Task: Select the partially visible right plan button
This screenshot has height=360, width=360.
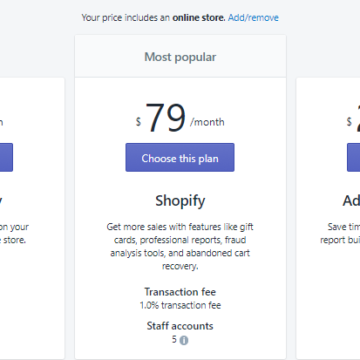Action: coord(354,158)
